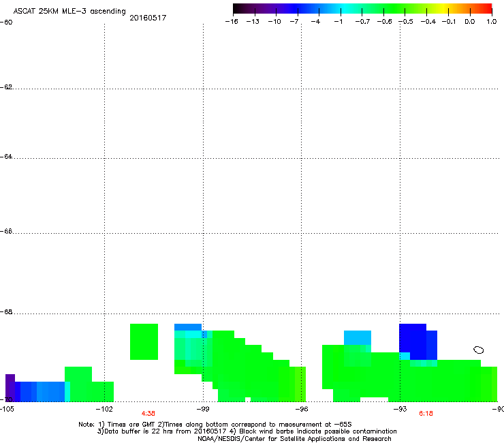Click latitude label -68

pos(6,312)
